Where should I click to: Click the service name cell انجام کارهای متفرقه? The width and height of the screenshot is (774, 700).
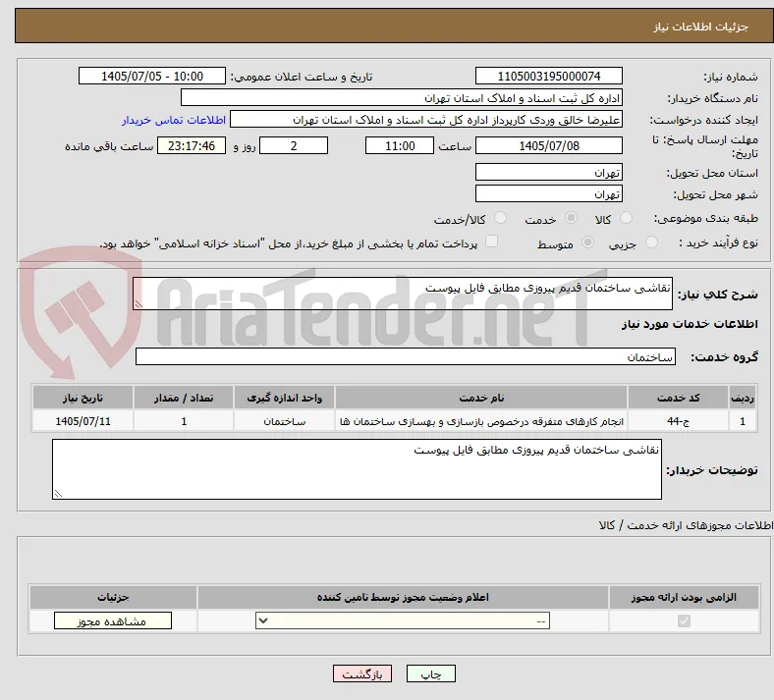pos(481,421)
